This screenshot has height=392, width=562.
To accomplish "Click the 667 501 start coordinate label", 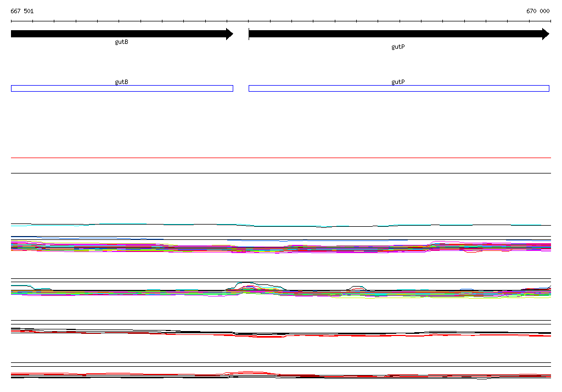I will click(x=22, y=11).
